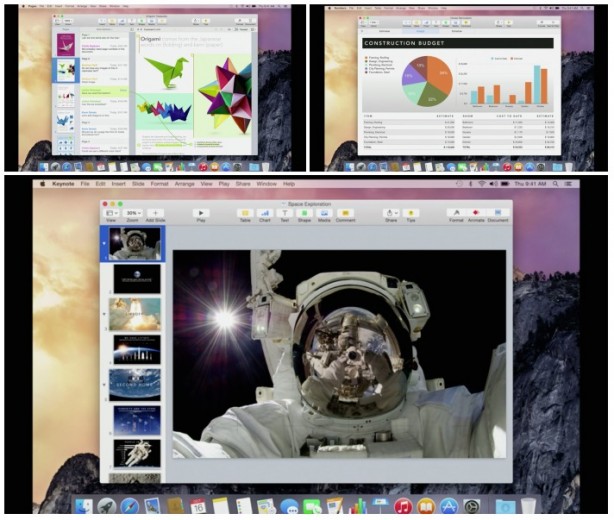Open the Media browser icon in Keynote
This screenshot has width=614, height=520.
click(324, 213)
